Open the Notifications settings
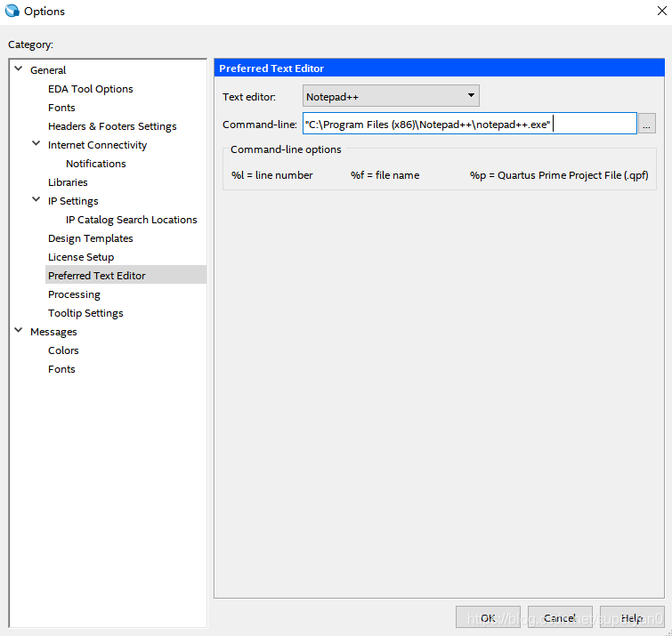Screen dimensions: 672x636 coord(96,164)
